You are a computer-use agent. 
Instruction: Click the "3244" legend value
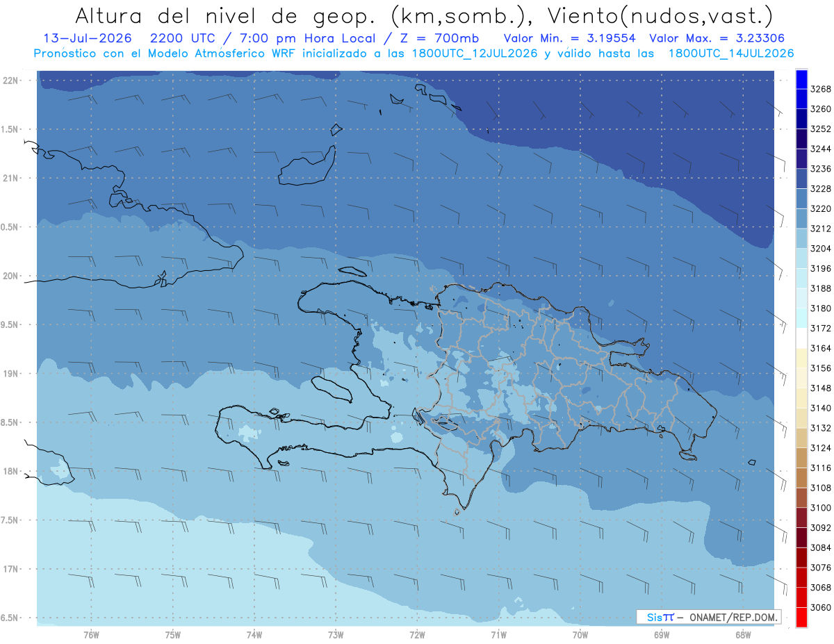click(x=821, y=149)
